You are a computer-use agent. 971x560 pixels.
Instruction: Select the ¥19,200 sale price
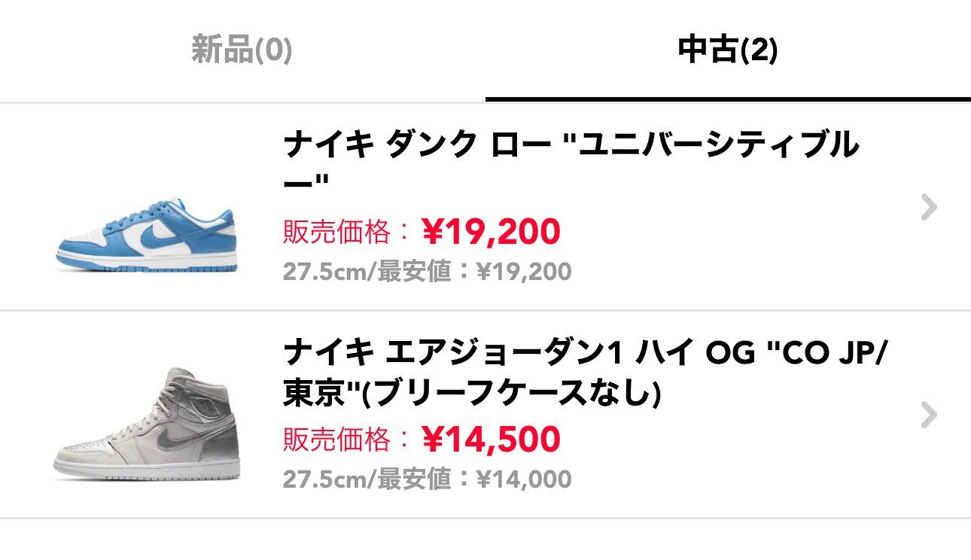pos(489,233)
